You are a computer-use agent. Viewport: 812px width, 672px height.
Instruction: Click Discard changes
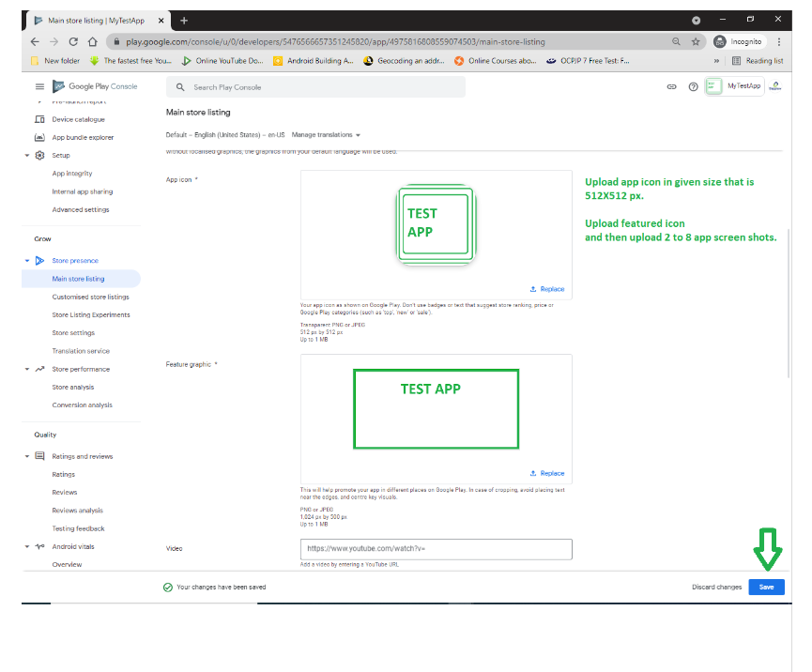point(716,588)
